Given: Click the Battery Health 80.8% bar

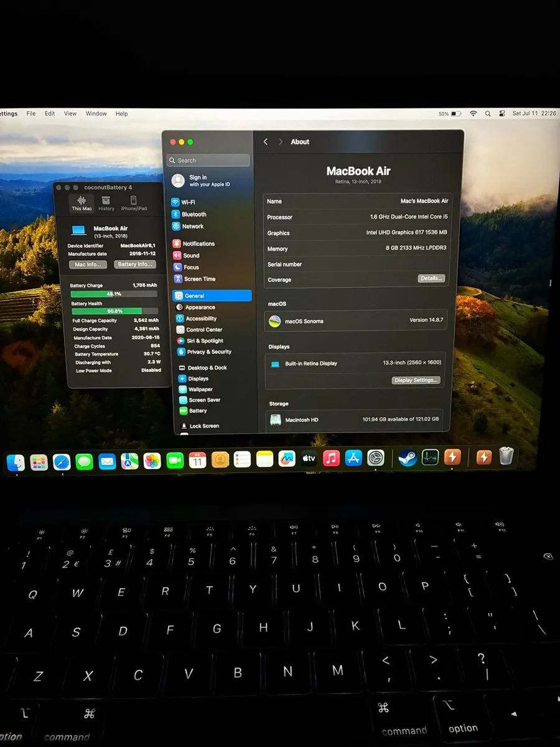Looking at the screenshot, I should 115,311.
